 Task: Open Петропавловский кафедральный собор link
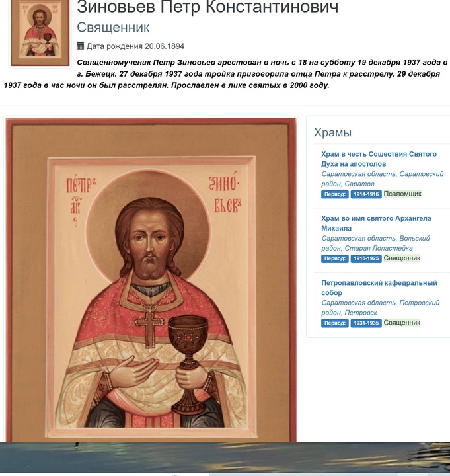379,288
